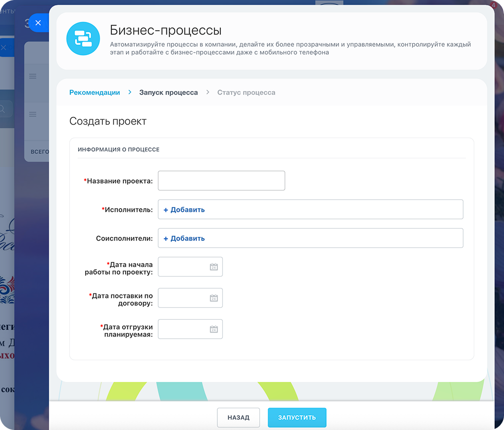Click the upper drag handle icon in background panel
504x430 pixels.
(33, 76)
